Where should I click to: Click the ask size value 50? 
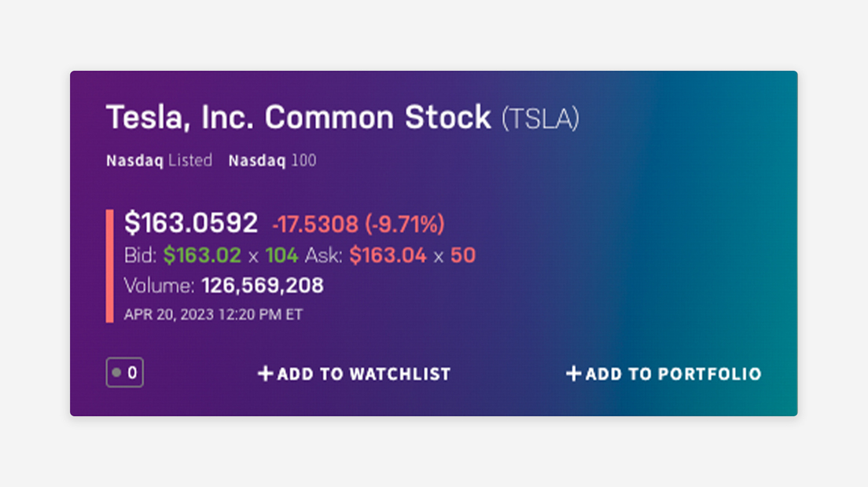coord(463,255)
